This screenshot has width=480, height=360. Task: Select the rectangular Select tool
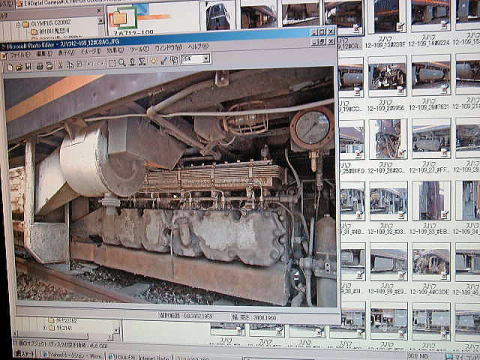[112, 63]
